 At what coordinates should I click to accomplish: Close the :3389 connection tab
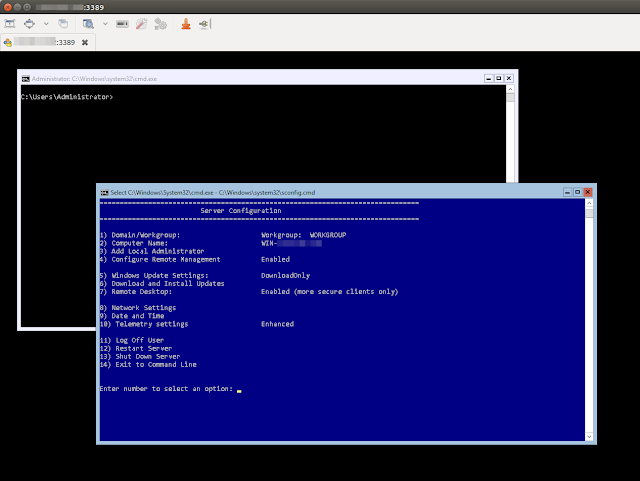pyautogui.click(x=85, y=43)
